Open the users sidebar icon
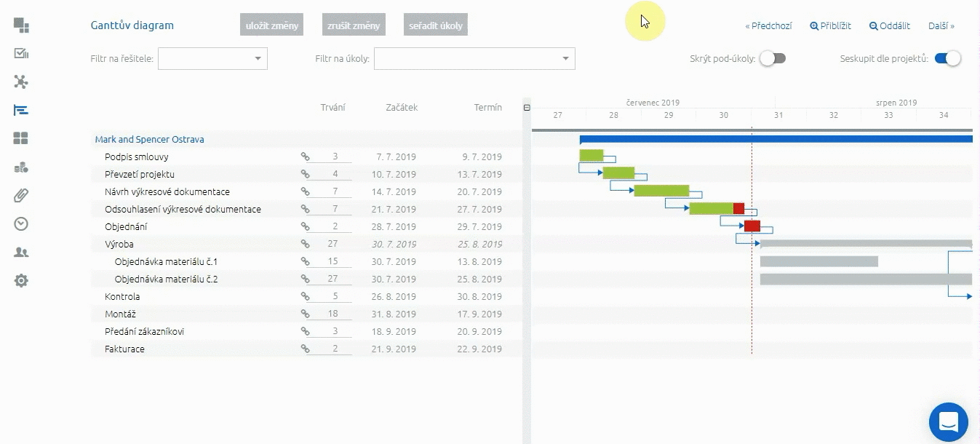The image size is (980, 444). point(21,252)
